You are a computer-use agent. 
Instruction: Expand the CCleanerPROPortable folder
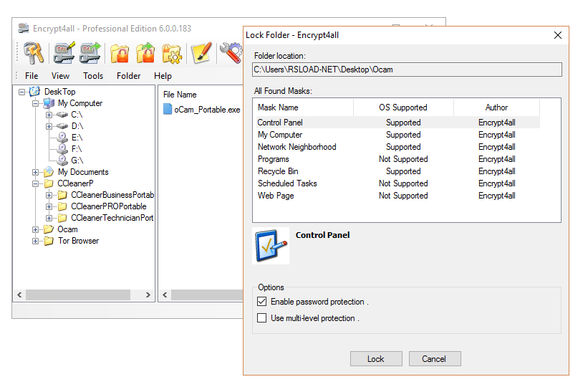tap(49, 206)
